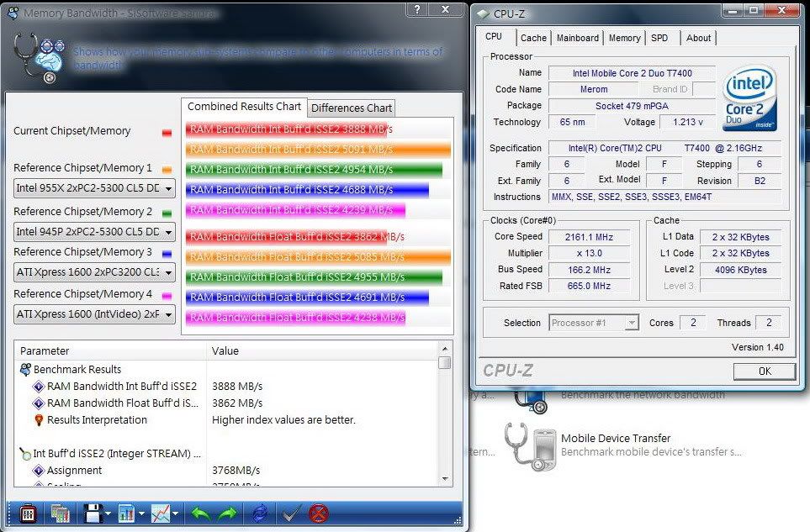Click the gray checkmark OK icon
This screenshot has height=532, width=810.
point(291,514)
